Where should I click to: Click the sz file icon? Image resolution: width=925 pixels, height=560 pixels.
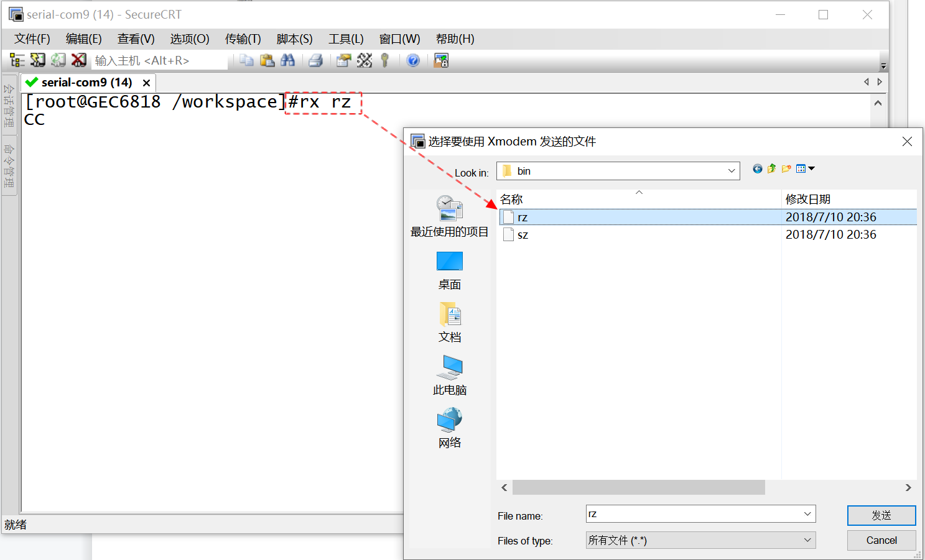tap(508, 234)
